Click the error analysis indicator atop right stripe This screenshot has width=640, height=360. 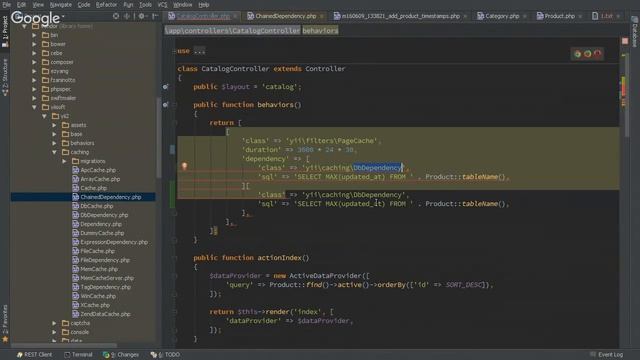(x=625, y=41)
